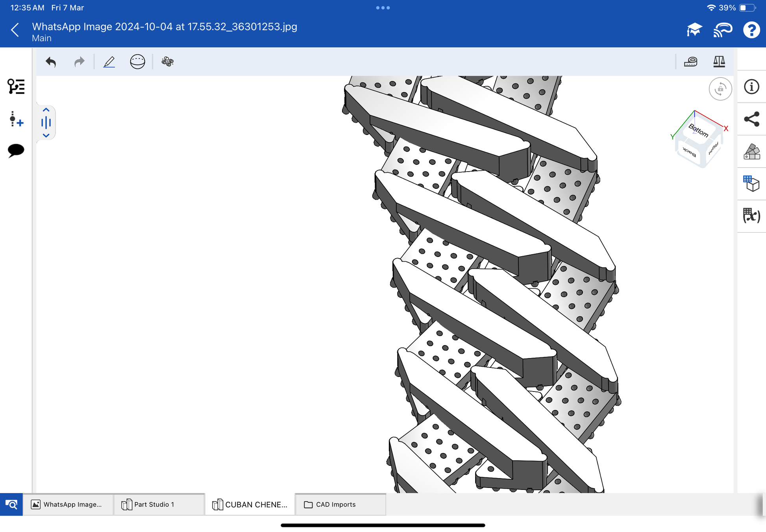This screenshot has height=532, width=766.
Task: Expand the rollback bar up chevron
Action: 46,110
